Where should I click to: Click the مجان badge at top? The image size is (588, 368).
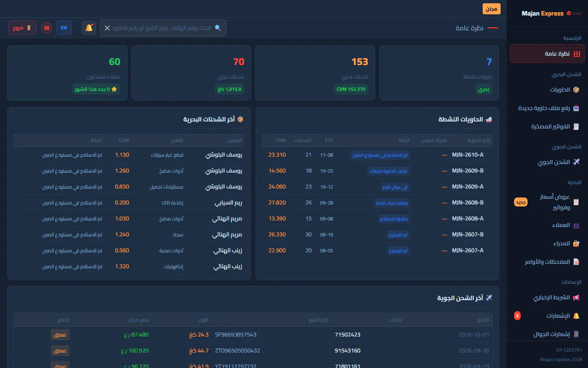tap(492, 9)
